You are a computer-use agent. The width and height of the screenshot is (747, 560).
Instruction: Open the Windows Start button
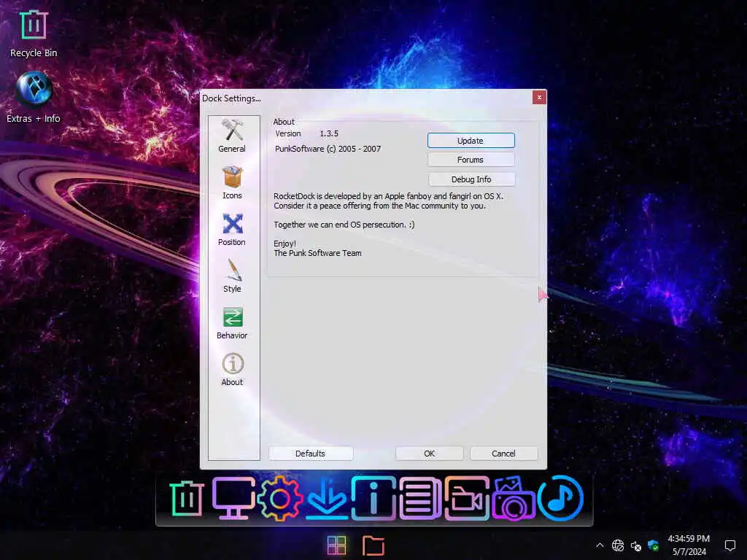click(x=337, y=545)
